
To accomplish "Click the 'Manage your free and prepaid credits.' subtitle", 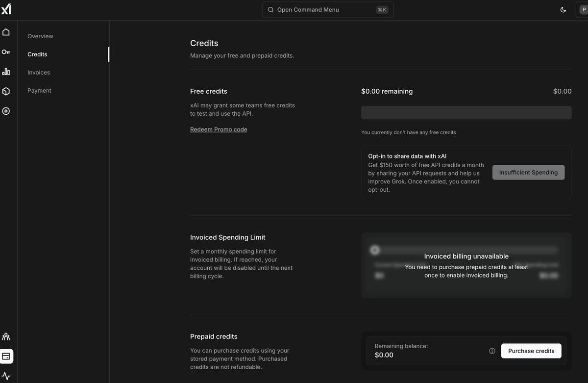I will click(x=242, y=55).
